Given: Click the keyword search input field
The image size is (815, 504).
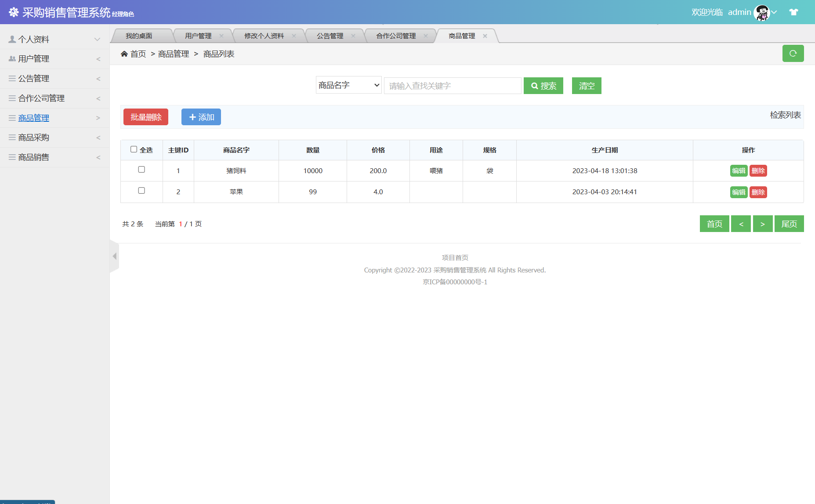Looking at the screenshot, I should click(452, 85).
